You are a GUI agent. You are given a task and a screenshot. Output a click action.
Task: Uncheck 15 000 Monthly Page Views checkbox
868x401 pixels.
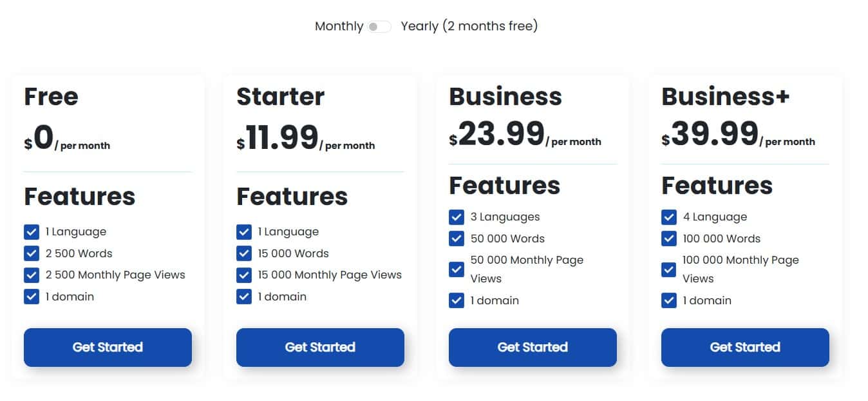(x=244, y=275)
